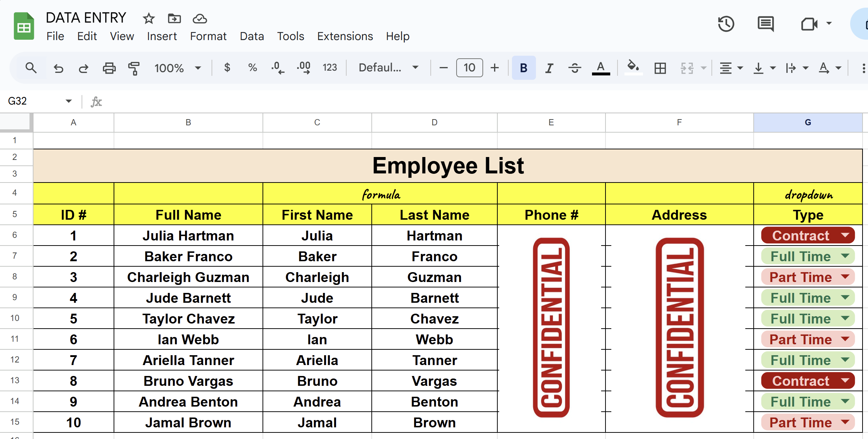Click the undo arrow icon
868x439 pixels.
pyautogui.click(x=58, y=68)
